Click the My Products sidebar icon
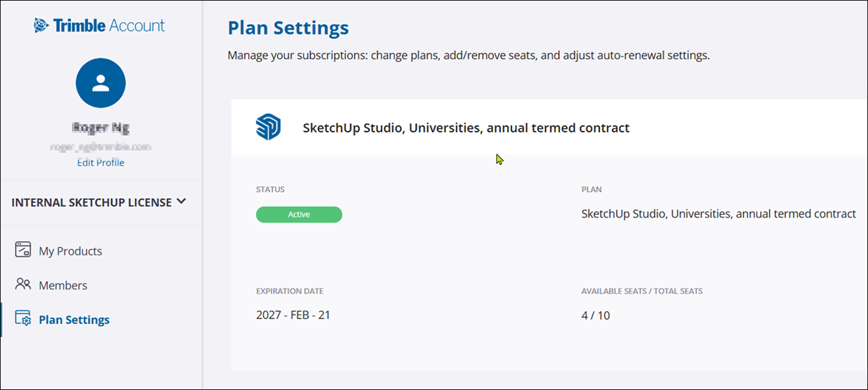 23,250
